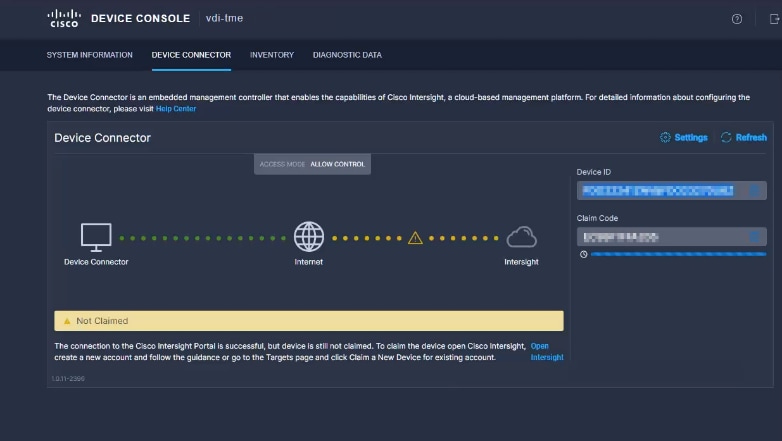Click the yellow warning triangle on the connection line
782x441 pixels.
(415, 238)
